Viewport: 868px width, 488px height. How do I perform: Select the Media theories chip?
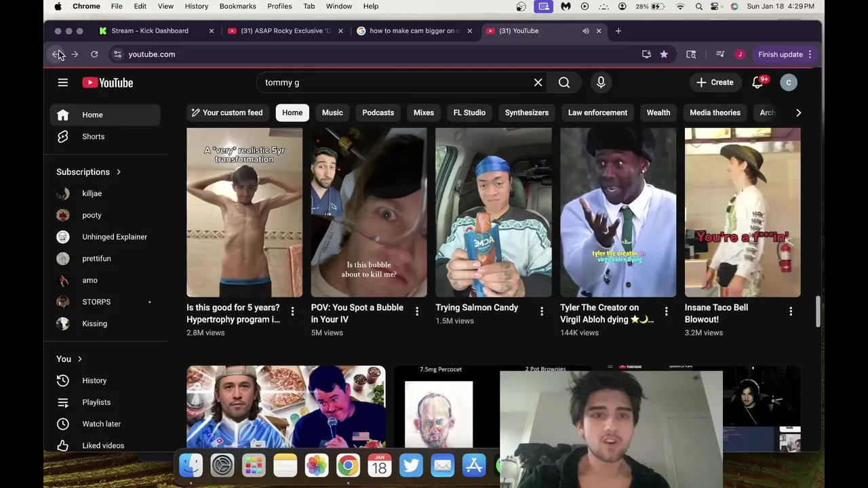click(x=715, y=113)
